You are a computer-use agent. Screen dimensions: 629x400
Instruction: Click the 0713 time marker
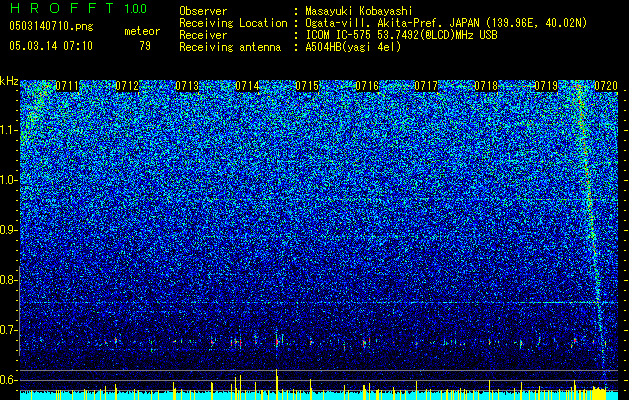187,86
